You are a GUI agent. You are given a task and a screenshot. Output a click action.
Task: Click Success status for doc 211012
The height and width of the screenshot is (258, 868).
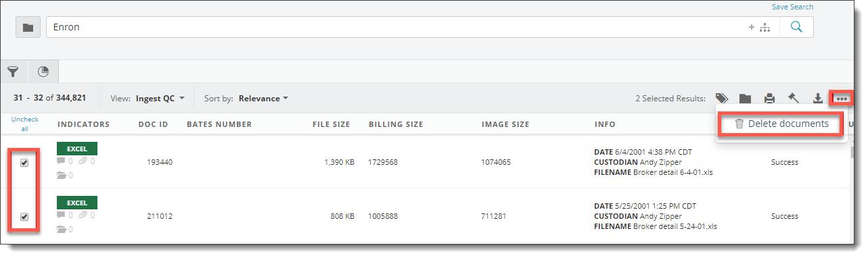(785, 217)
